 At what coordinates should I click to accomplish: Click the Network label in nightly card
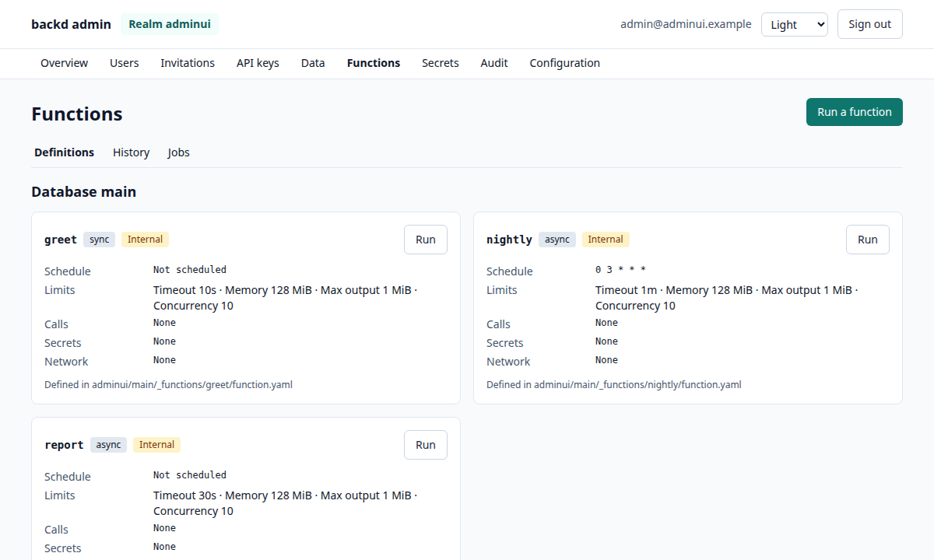[508, 362]
